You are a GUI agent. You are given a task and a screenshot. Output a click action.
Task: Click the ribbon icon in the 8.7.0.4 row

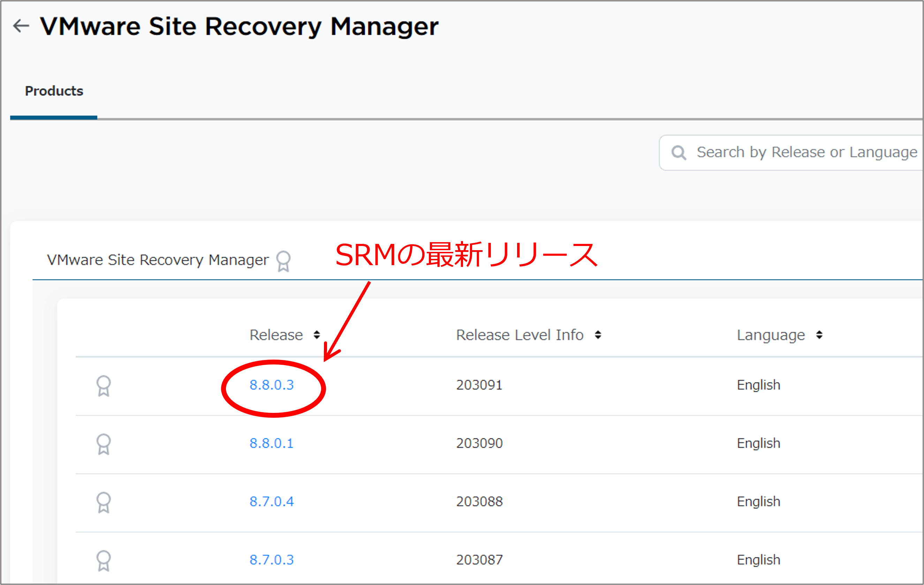click(104, 502)
